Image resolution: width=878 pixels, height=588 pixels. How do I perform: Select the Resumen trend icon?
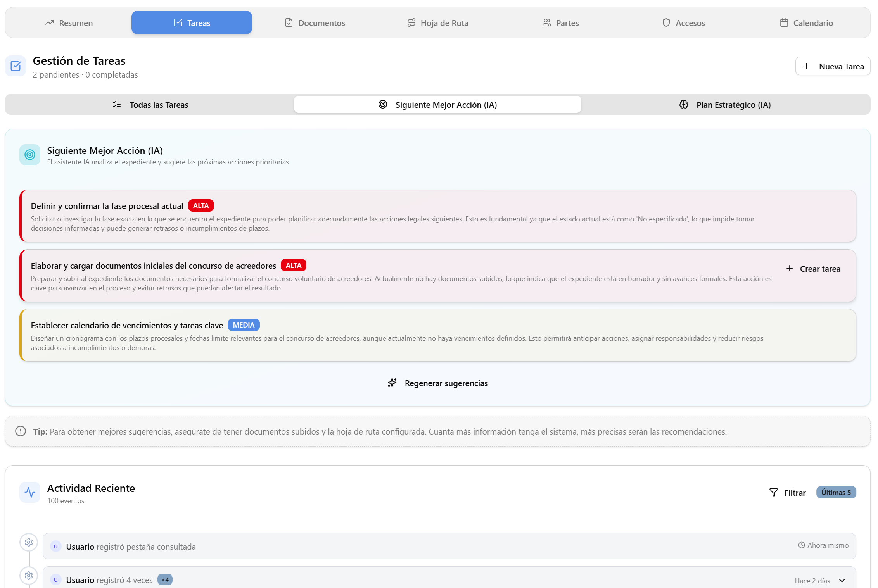coord(50,22)
